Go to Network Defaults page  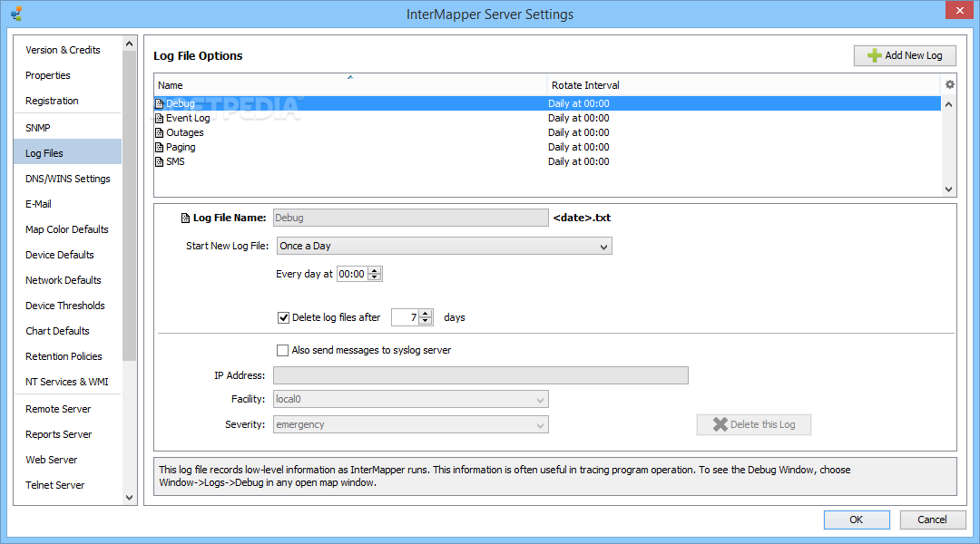click(64, 280)
